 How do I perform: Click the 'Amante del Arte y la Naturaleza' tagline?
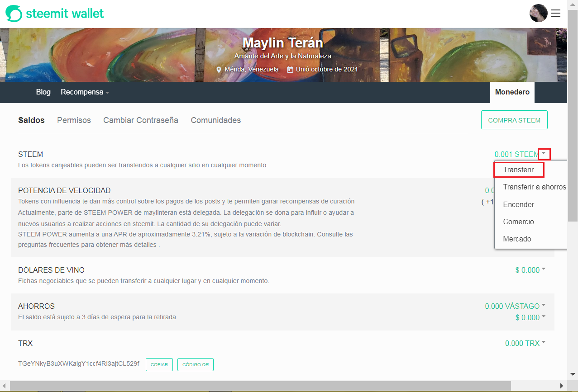tap(283, 56)
